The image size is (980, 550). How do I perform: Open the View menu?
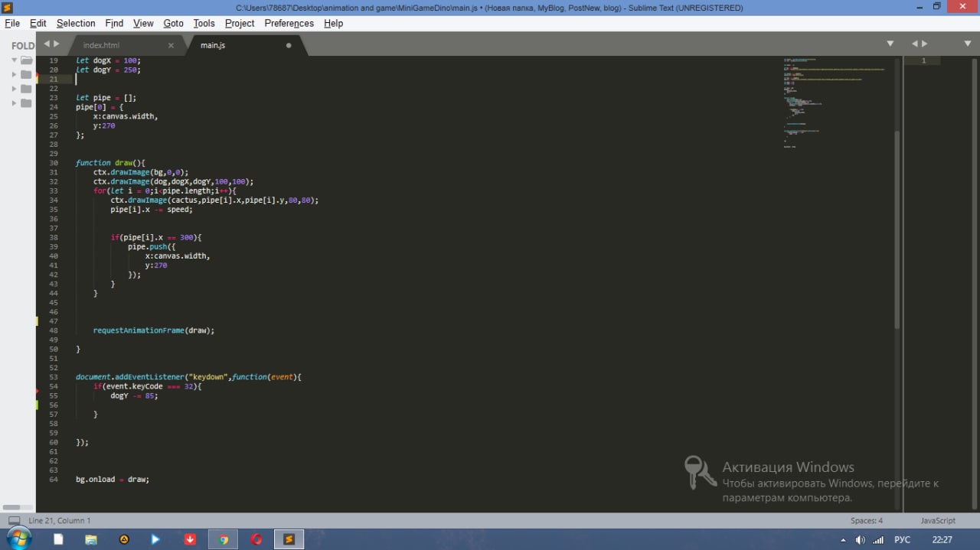[143, 23]
